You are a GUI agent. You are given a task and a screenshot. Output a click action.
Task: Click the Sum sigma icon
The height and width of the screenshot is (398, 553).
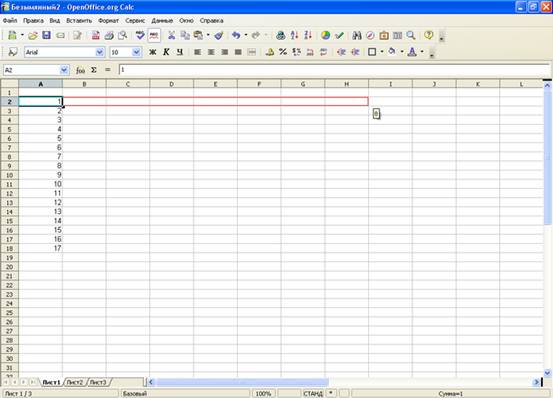click(x=94, y=70)
